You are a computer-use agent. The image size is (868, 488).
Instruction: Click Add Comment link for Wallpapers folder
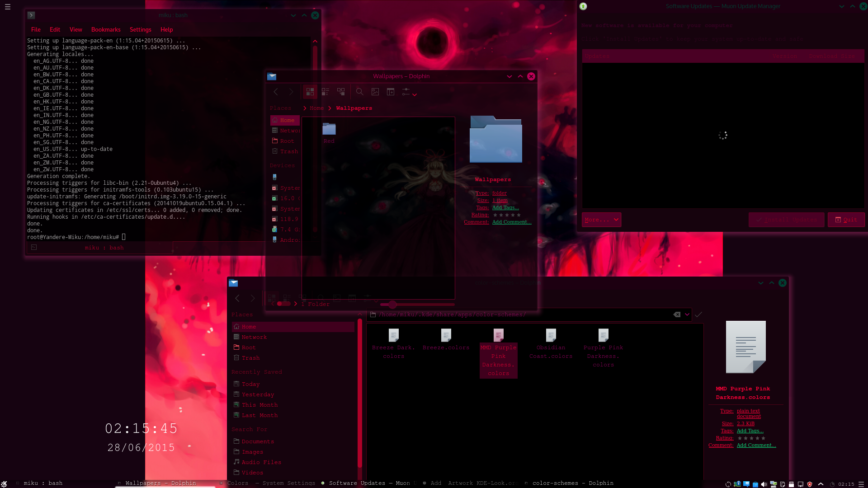(x=512, y=222)
